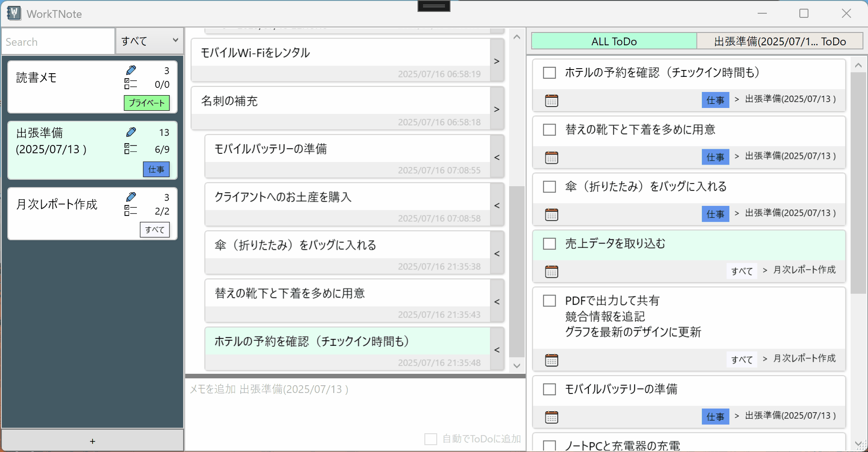The width and height of the screenshot is (868, 452).
Task: Click the pencil edit icon on 月次レポート作成 card
Action: point(131,197)
